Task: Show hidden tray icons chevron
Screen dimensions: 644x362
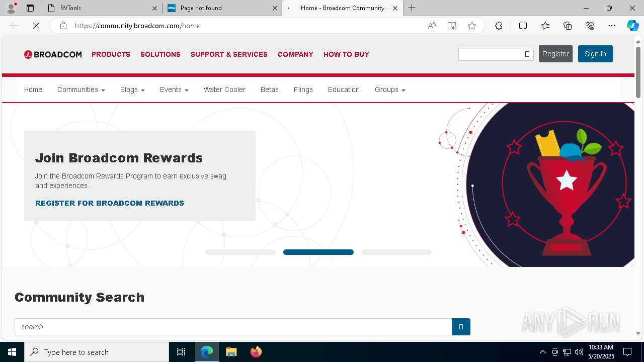Action: coord(543,352)
